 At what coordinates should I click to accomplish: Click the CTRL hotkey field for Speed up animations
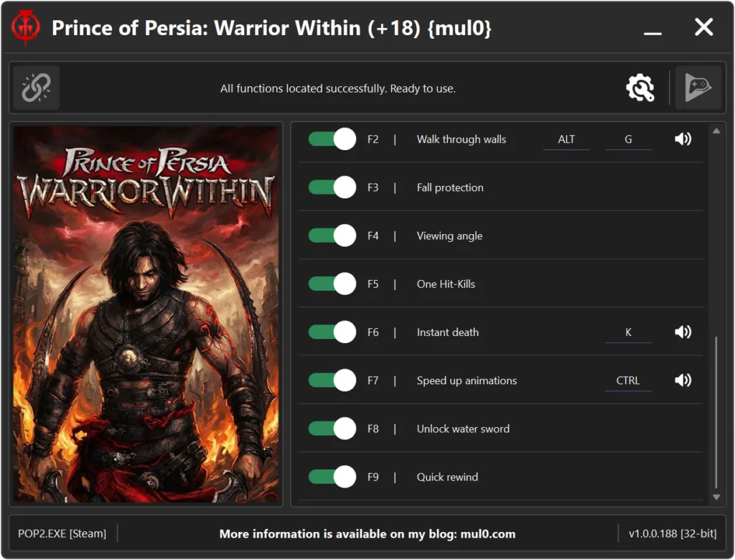pyautogui.click(x=628, y=380)
